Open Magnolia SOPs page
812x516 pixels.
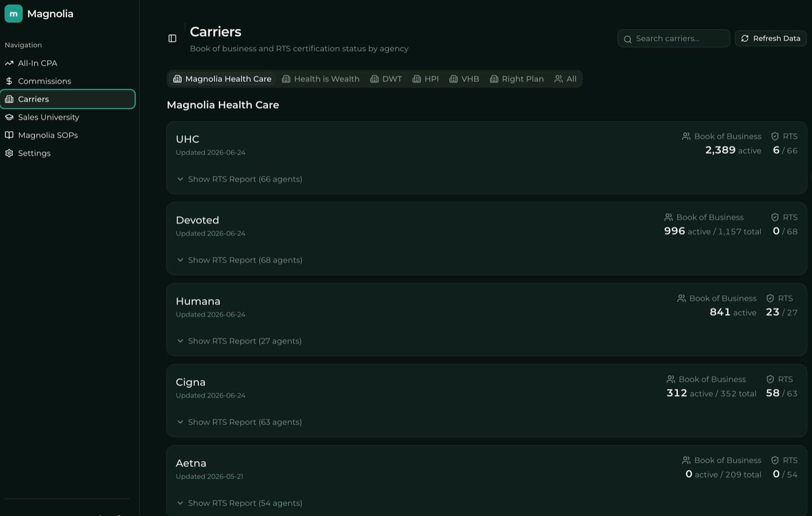click(x=68, y=135)
